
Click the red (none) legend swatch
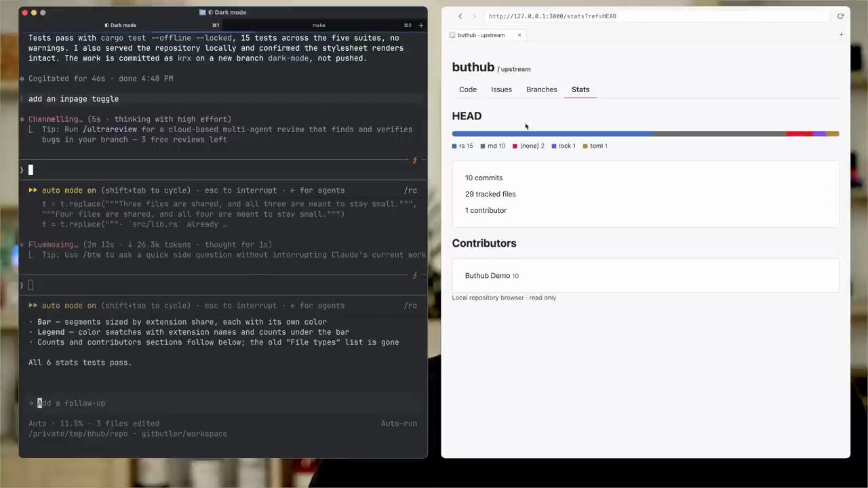[x=515, y=146]
